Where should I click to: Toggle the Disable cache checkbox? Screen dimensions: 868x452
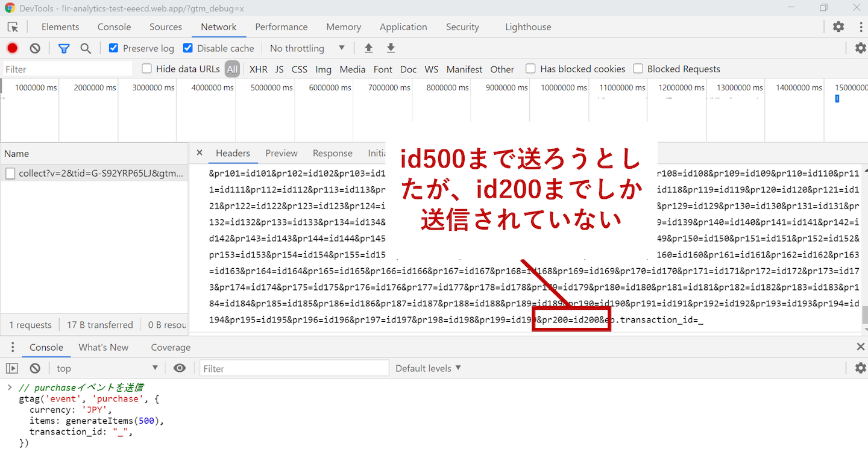click(x=188, y=48)
